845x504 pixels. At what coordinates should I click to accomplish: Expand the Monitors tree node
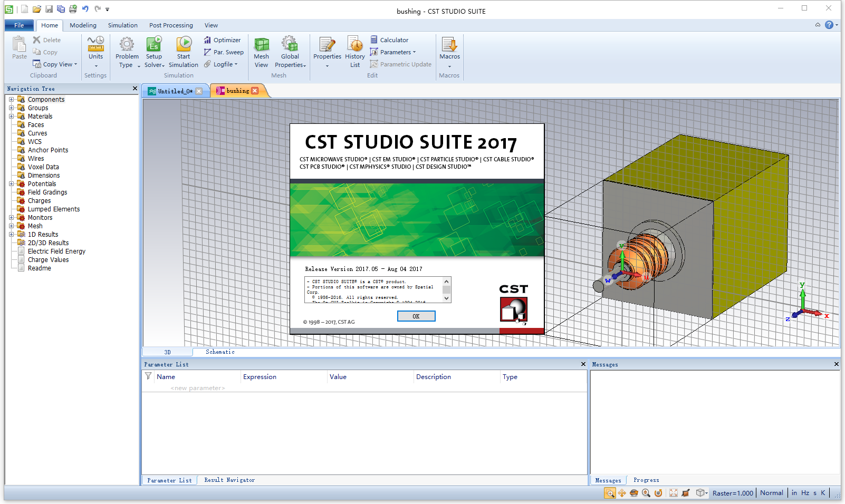coord(11,217)
